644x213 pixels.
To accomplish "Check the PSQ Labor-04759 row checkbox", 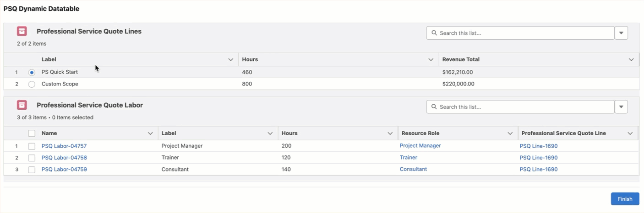I will (x=32, y=170).
